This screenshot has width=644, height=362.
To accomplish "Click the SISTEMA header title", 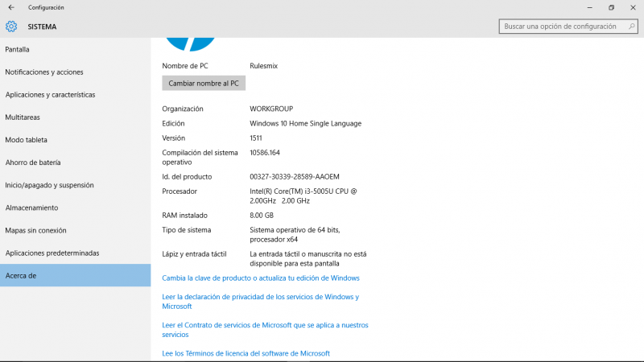I will point(43,27).
